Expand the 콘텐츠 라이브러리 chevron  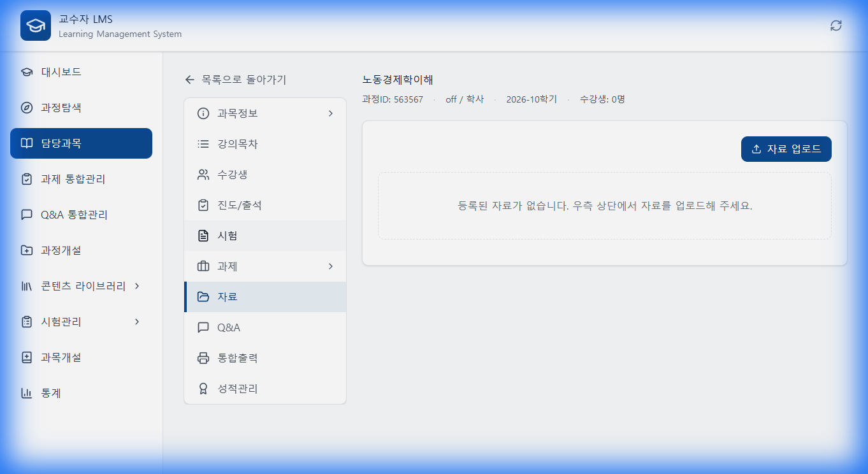point(136,286)
